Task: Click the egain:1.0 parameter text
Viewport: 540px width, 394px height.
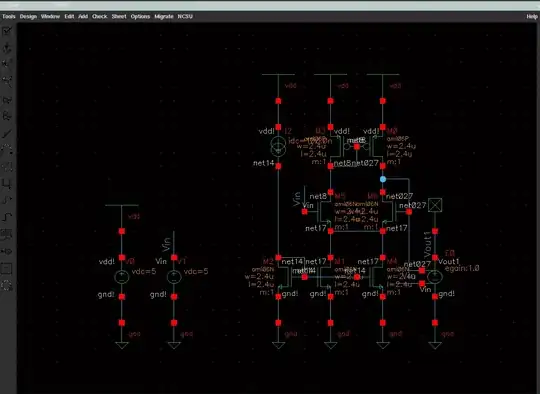Action: [x=462, y=268]
